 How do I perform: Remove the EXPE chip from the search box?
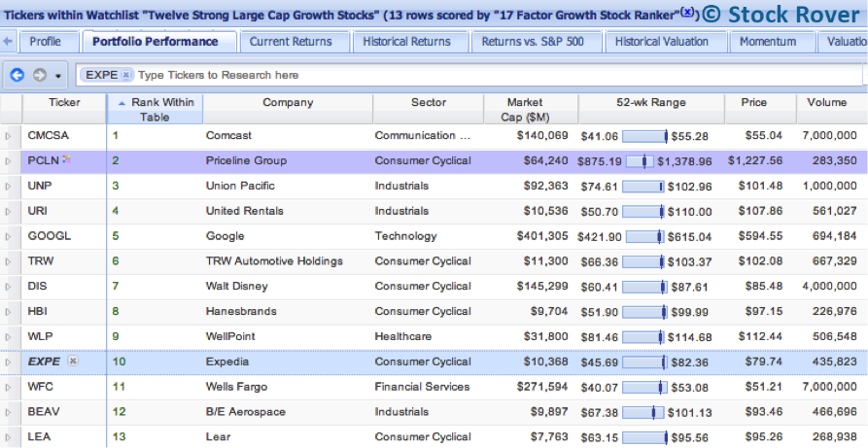pyautogui.click(x=126, y=76)
